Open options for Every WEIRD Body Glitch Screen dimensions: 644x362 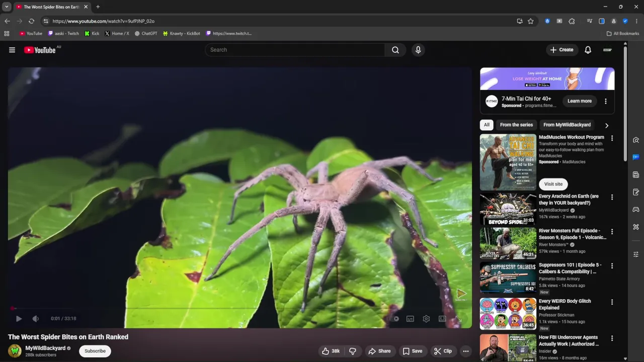coord(612,302)
